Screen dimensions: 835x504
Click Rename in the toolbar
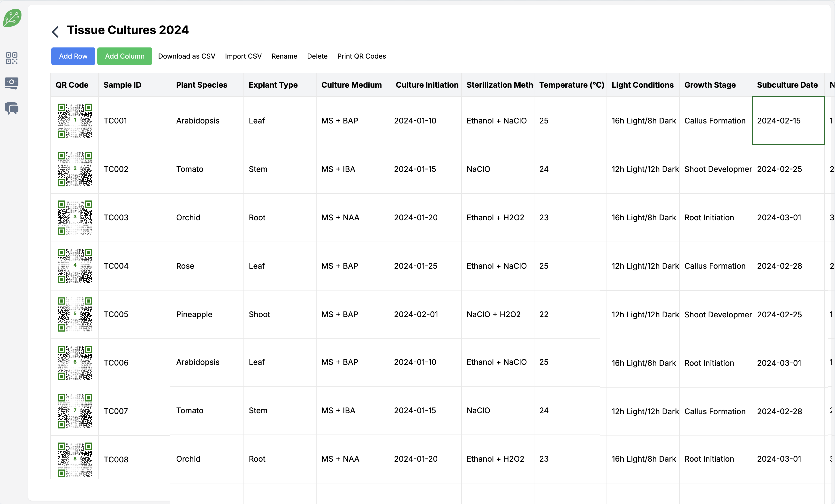tap(284, 56)
